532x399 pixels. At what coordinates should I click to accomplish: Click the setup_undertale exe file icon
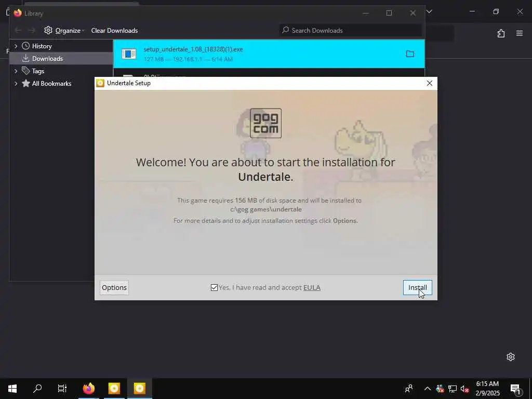129,54
